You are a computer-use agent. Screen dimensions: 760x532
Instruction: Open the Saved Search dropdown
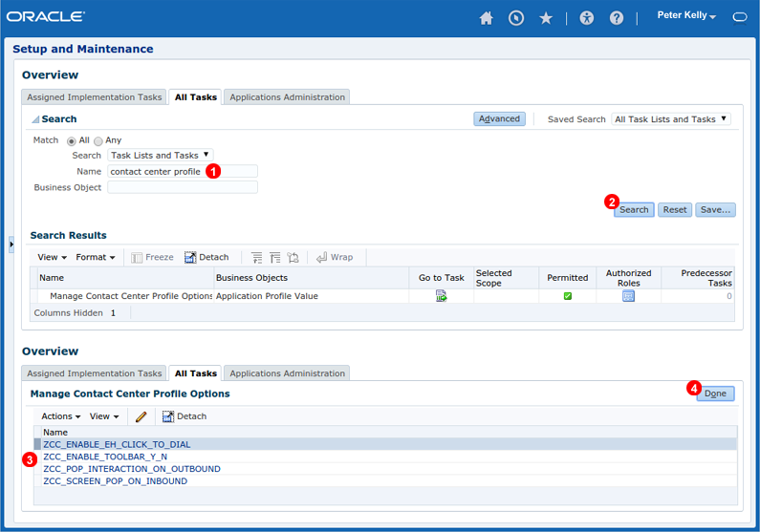pos(671,119)
